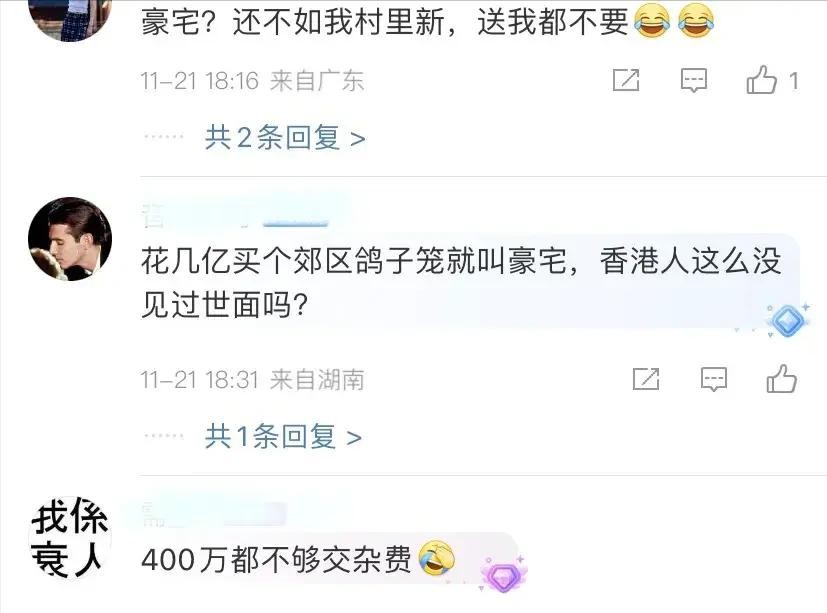Like the Hunan comment about 鸽子笼
Screen dimensions: 827x613
(782, 379)
